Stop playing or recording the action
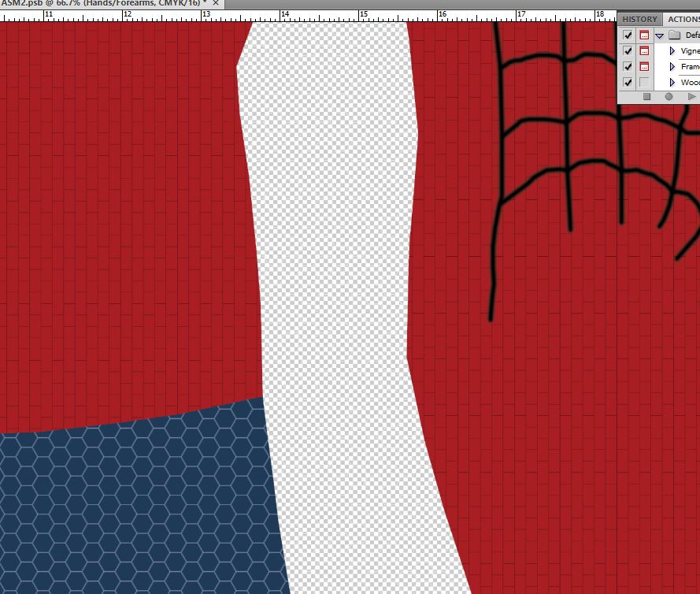 click(647, 96)
